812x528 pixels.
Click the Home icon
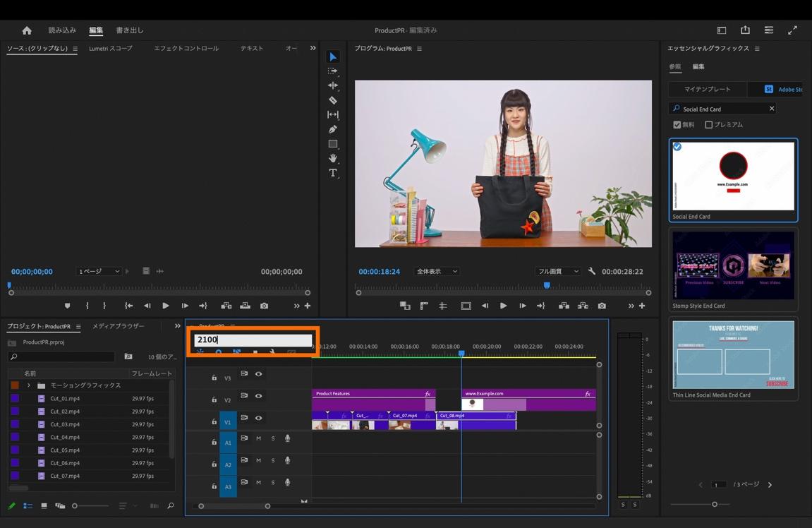tap(27, 30)
